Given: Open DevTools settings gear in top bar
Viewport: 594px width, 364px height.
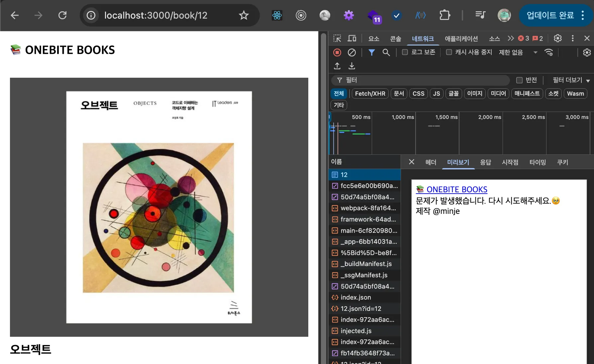Looking at the screenshot, I should tap(558, 39).
